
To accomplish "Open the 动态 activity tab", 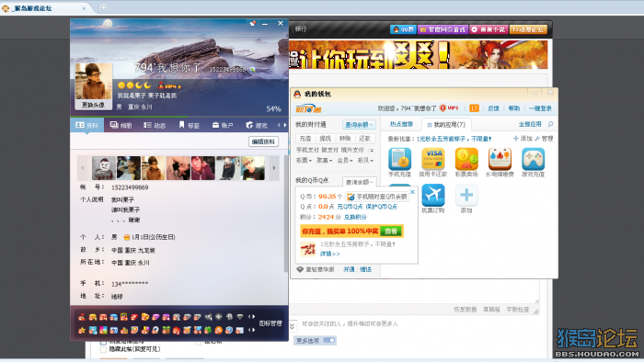I will click(x=155, y=125).
